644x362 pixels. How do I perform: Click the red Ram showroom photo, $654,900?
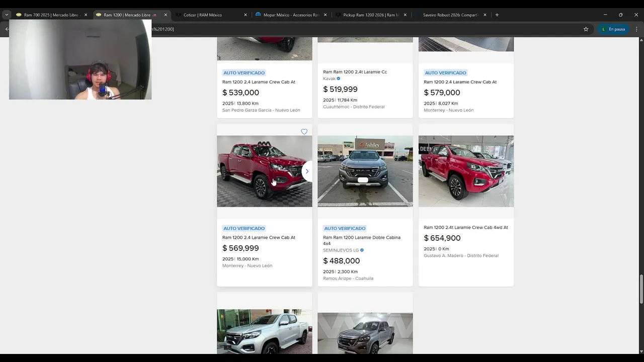pos(466,171)
